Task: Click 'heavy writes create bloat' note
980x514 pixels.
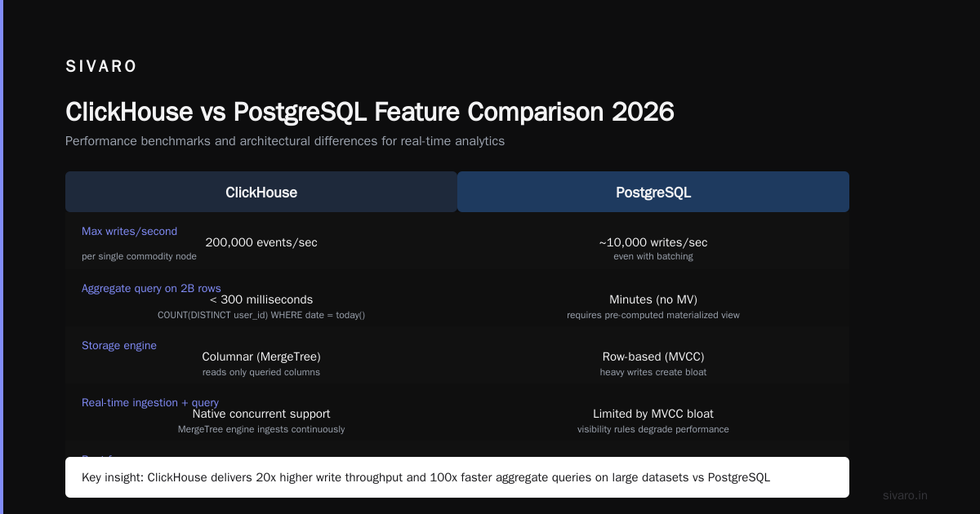Action: pos(653,372)
